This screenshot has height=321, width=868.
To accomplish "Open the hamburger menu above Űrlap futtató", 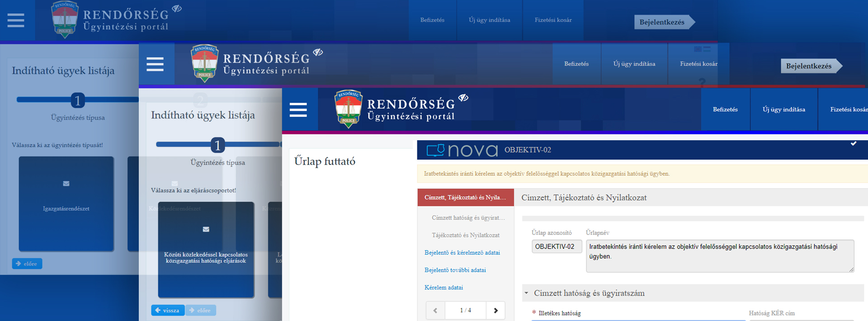I will click(x=298, y=110).
